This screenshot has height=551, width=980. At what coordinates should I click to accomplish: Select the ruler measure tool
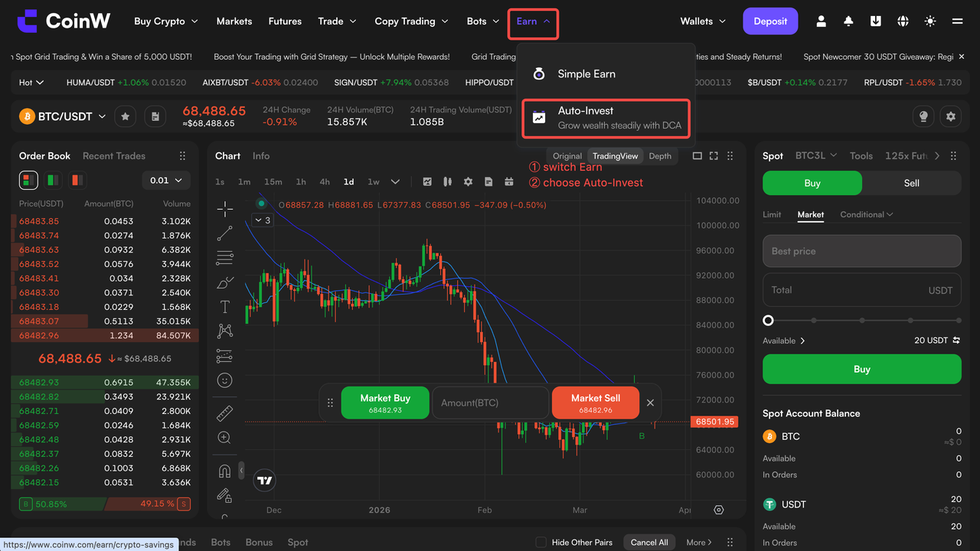coord(224,413)
